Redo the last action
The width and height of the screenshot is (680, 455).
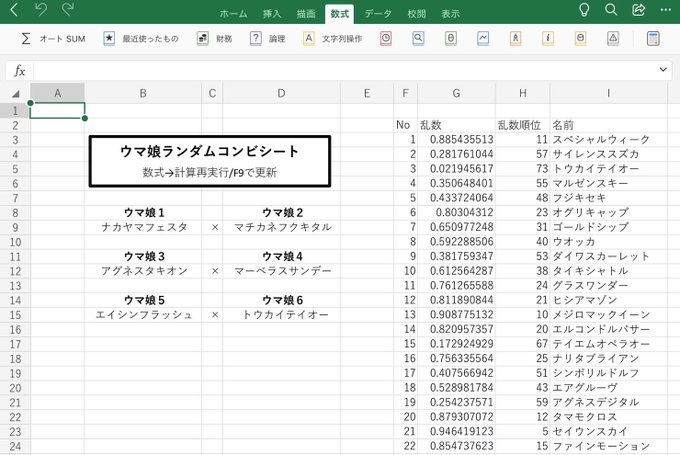[x=68, y=9]
